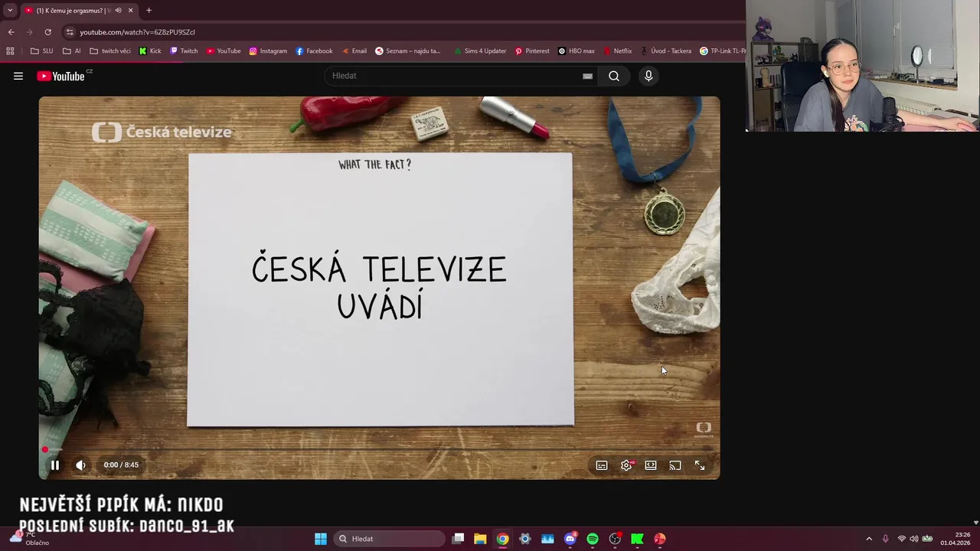Expand the 'twitch věci' bookmarks folder
This screenshot has width=980, height=551.
pyautogui.click(x=109, y=51)
